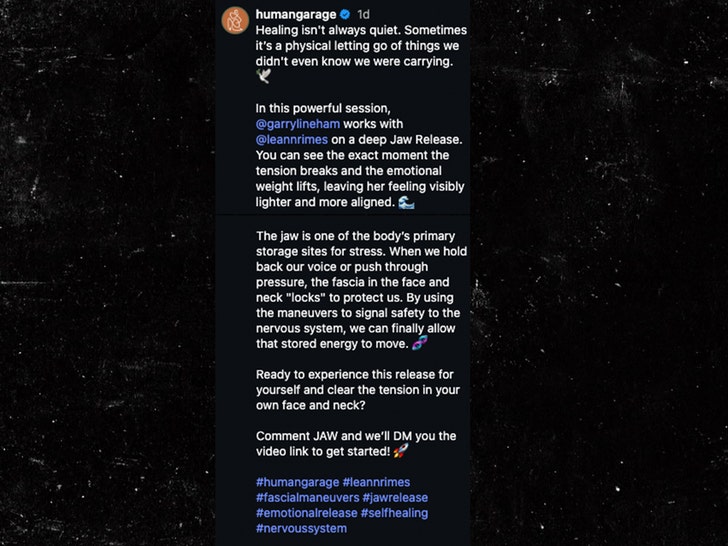Click the #leannrimes hashtag
Image resolution: width=728 pixels, height=546 pixels.
[x=376, y=482]
